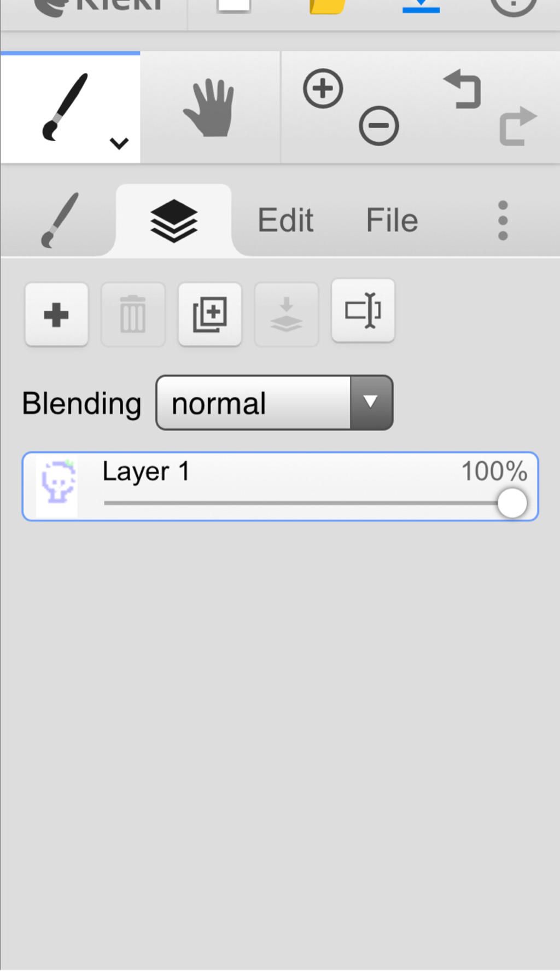Open the three-dot more options menu
Image resolution: width=560 pixels, height=971 pixels.
click(x=503, y=220)
